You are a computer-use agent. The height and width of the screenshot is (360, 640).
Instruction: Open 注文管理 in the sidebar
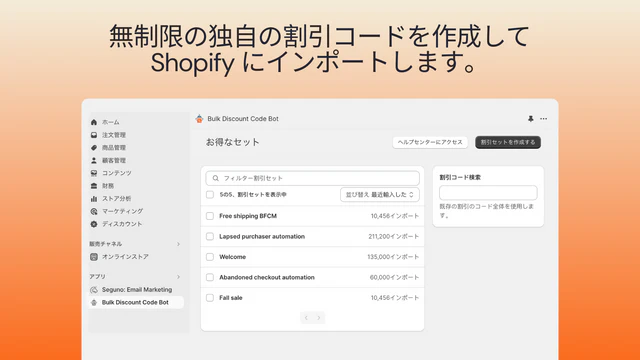pyautogui.click(x=114, y=135)
